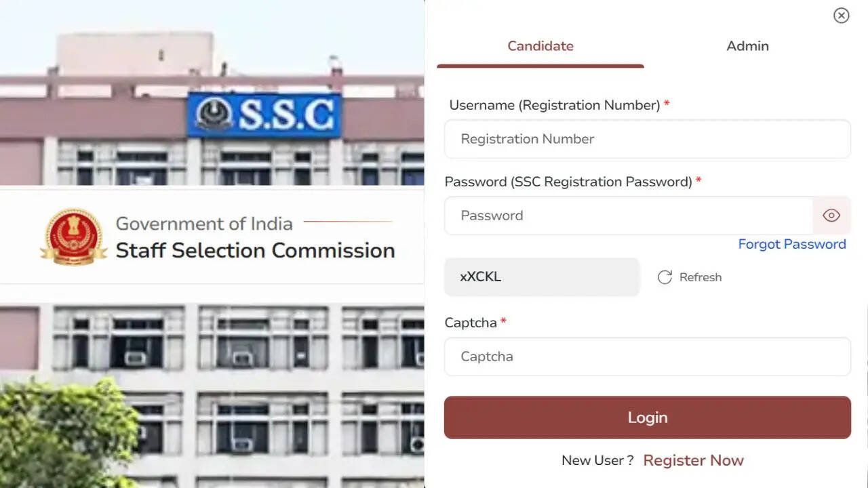
Task: Click the Username (Registration Number) label
Action: click(x=554, y=105)
